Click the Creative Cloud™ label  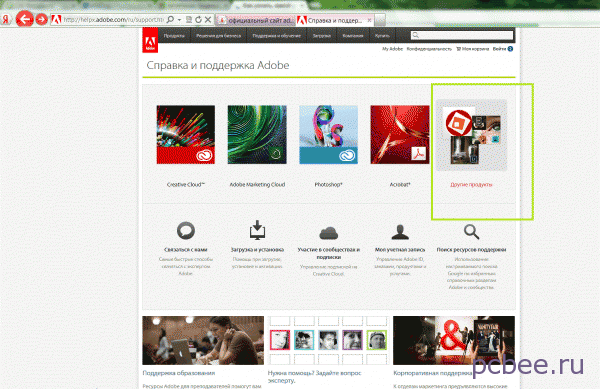pyautogui.click(x=186, y=184)
